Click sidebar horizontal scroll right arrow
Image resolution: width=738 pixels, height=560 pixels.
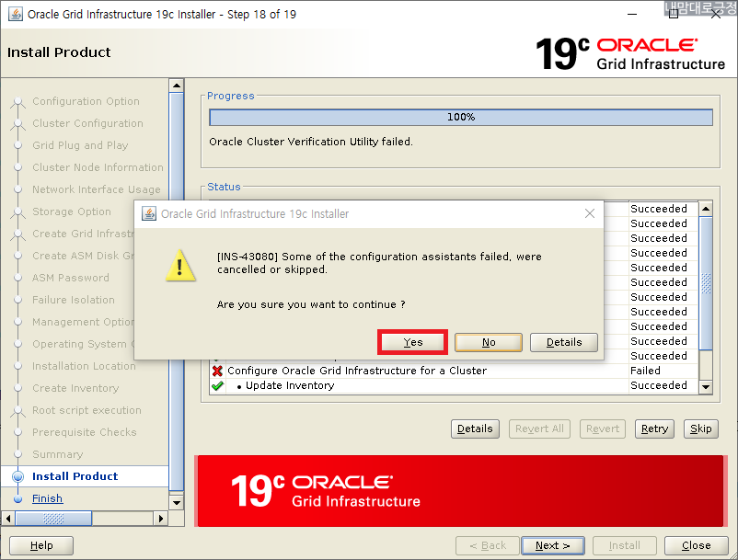click(161, 519)
